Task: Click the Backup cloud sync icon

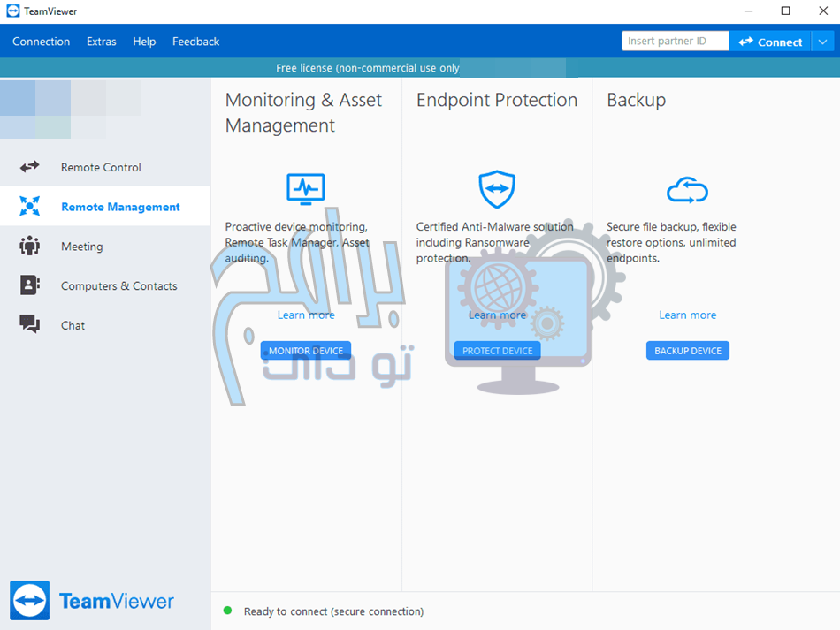Action: tap(687, 189)
